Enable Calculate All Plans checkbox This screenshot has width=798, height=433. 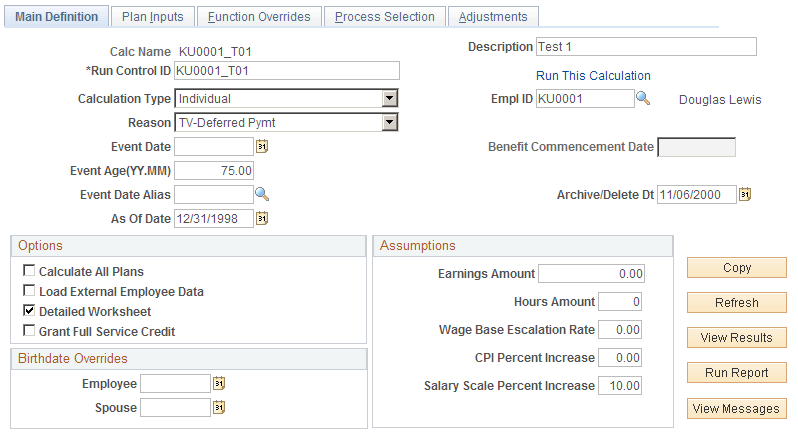pos(30,270)
